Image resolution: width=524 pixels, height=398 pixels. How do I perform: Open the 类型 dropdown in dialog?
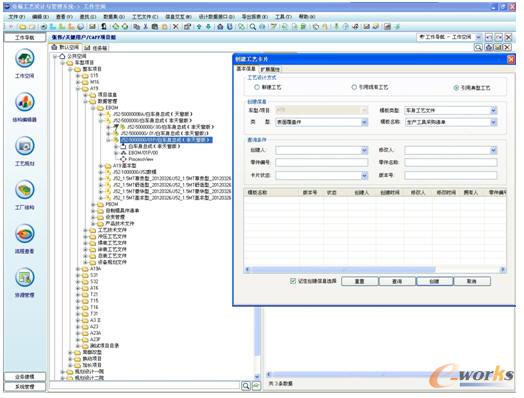(x=364, y=122)
